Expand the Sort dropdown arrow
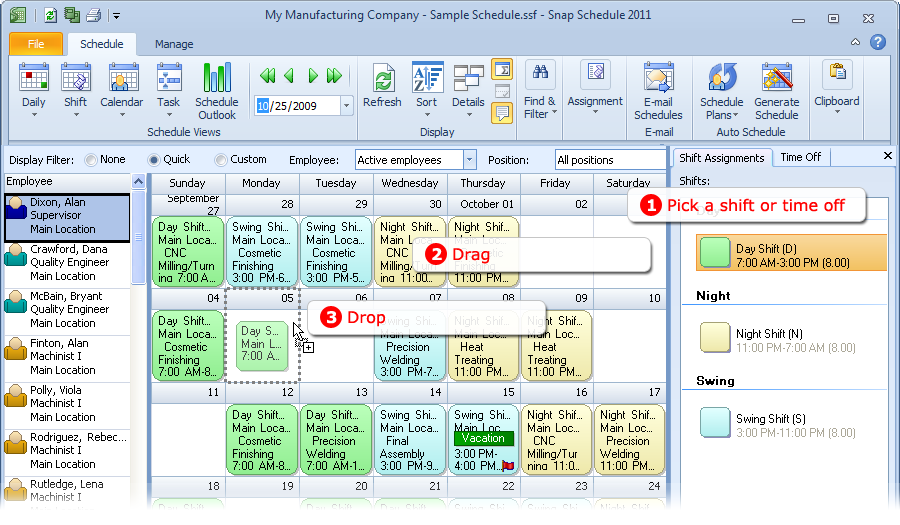 [427, 115]
